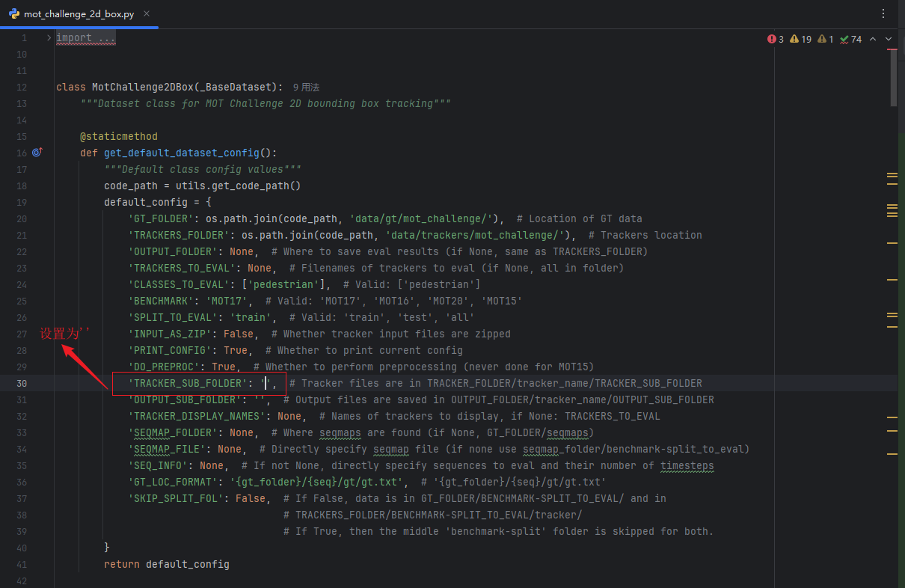Click the @staticmethod decorator

[x=119, y=136]
